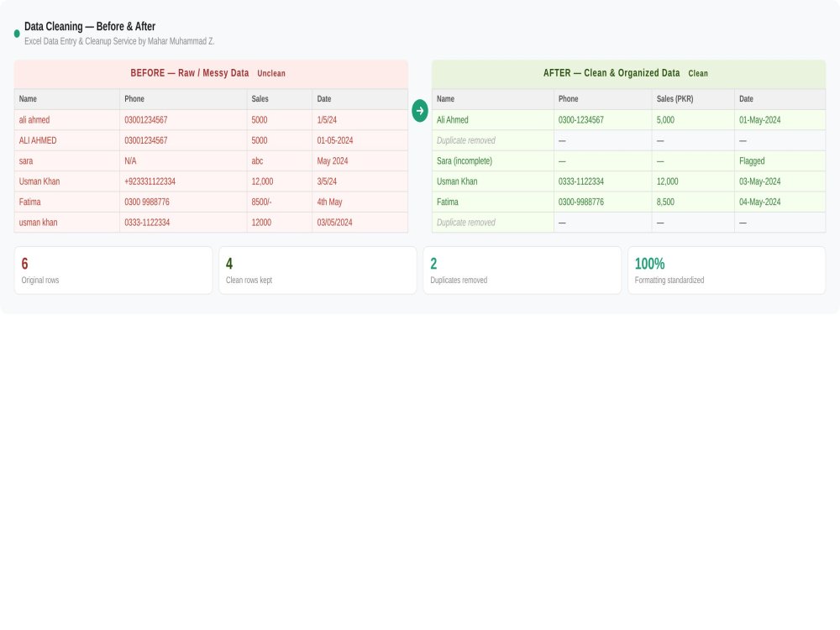Click the '03/05/2024' date cell

pyautogui.click(x=360, y=223)
